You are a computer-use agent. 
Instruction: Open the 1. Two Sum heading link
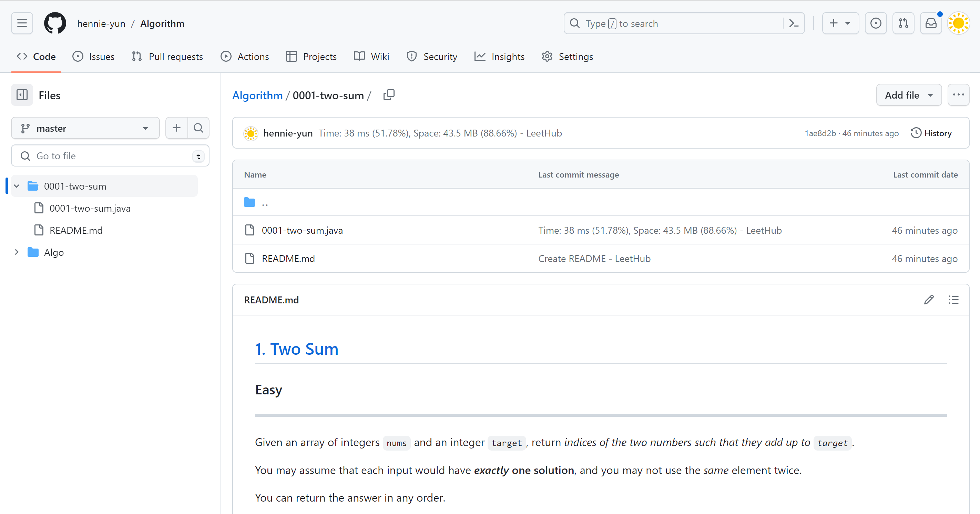[x=296, y=349]
